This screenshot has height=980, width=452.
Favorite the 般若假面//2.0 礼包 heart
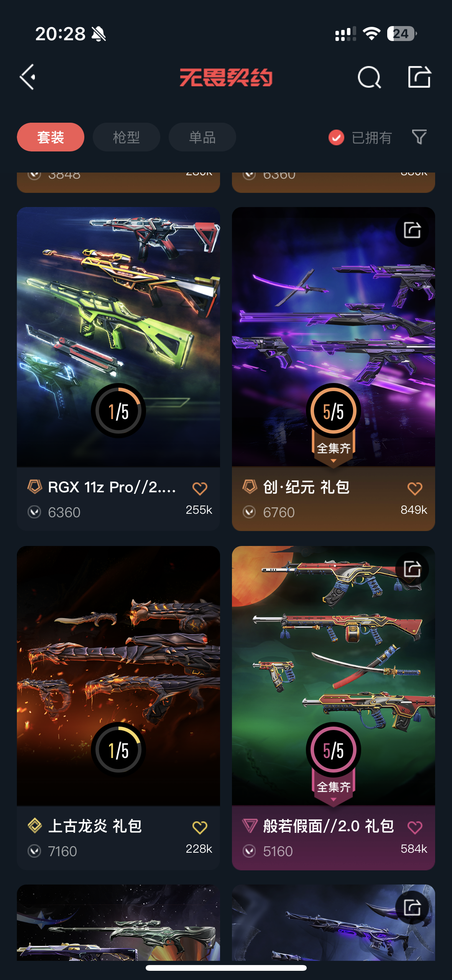(414, 827)
